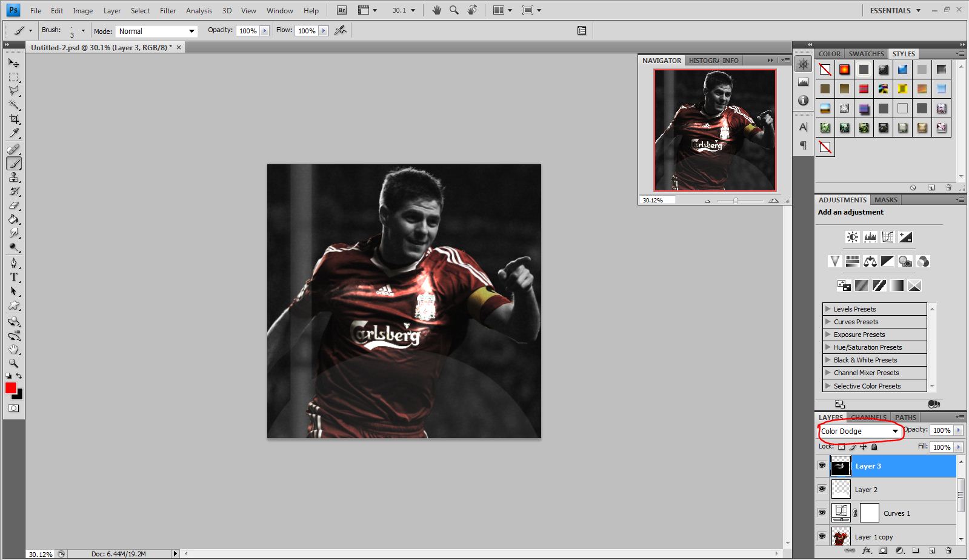
Task: Toggle lock transparent pixels
Action: [x=842, y=447]
